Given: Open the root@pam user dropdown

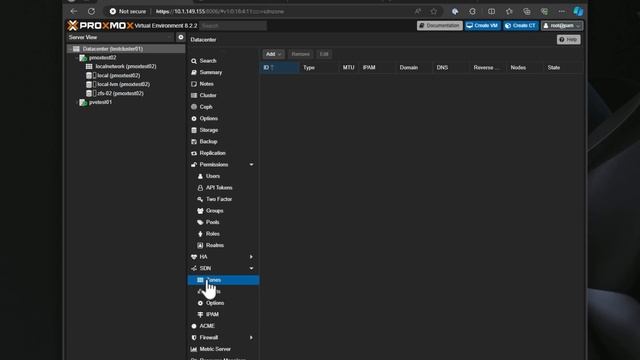Looking at the screenshot, I should (562, 25).
